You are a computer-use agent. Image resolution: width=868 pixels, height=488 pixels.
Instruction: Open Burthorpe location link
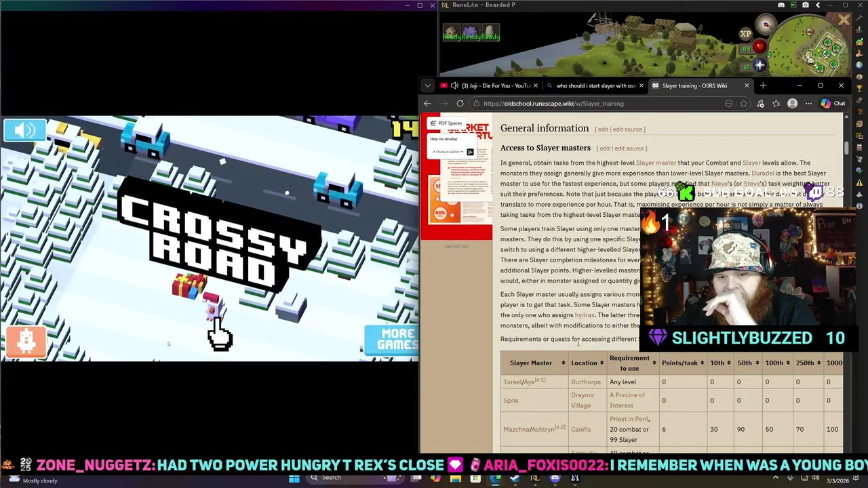pyautogui.click(x=586, y=382)
